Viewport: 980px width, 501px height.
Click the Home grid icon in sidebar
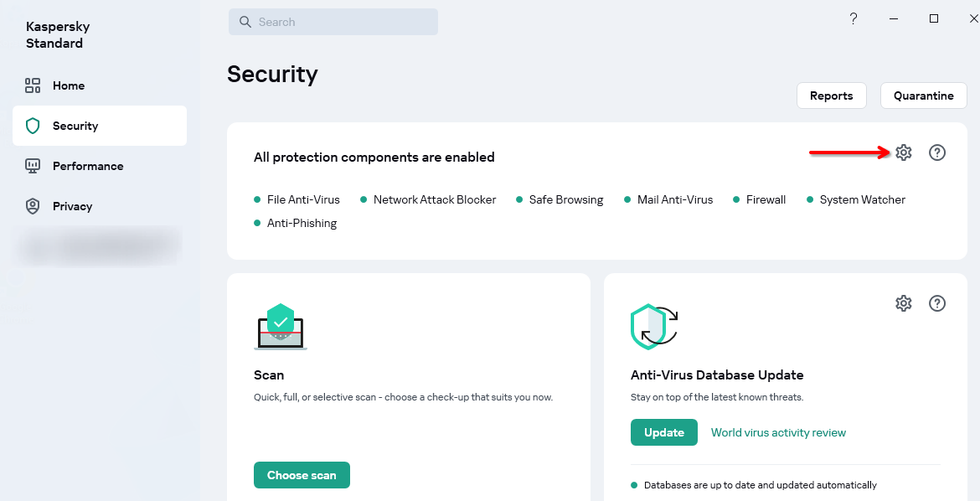click(33, 85)
